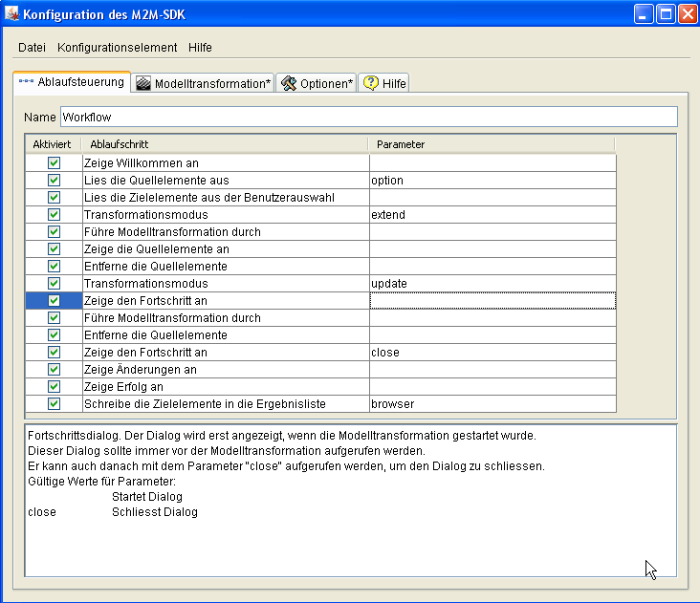Image resolution: width=700 pixels, height=603 pixels.
Task: Toggle the 'Lies die Quellelemente aus' checkbox
Action: click(54, 181)
